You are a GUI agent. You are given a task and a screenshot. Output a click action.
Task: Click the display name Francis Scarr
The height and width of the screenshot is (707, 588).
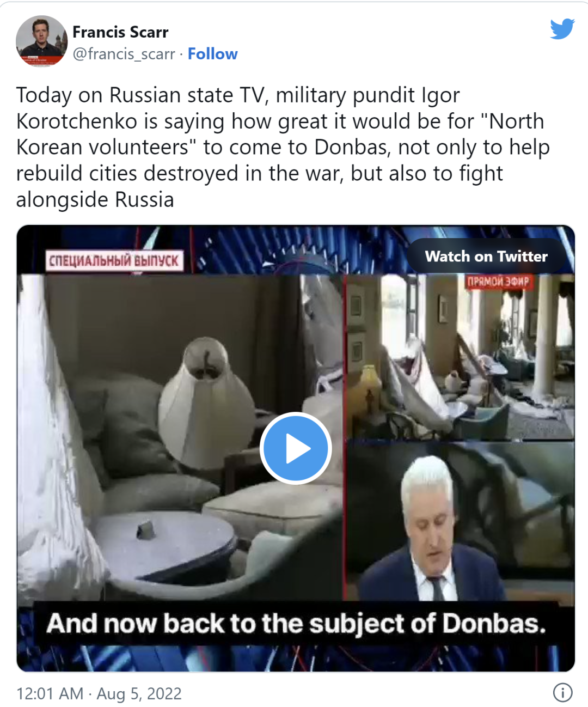[x=120, y=32]
